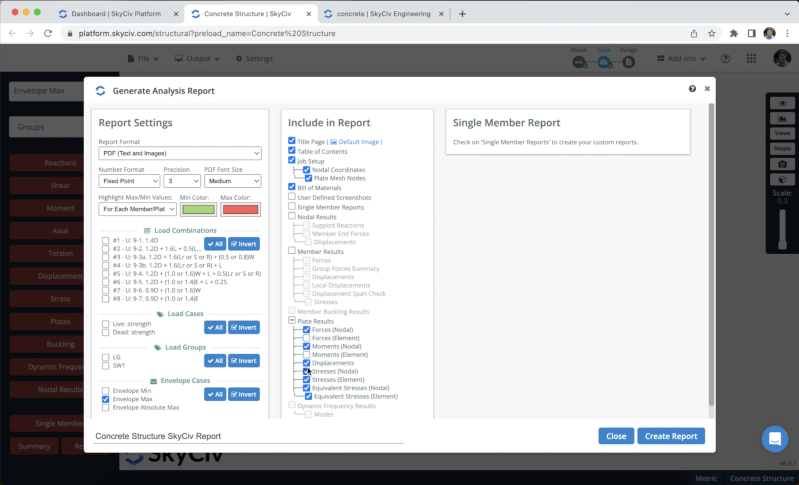Image resolution: width=799 pixels, height=485 pixels.
Task: Pick the green Min Color swatch
Action: [198, 209]
